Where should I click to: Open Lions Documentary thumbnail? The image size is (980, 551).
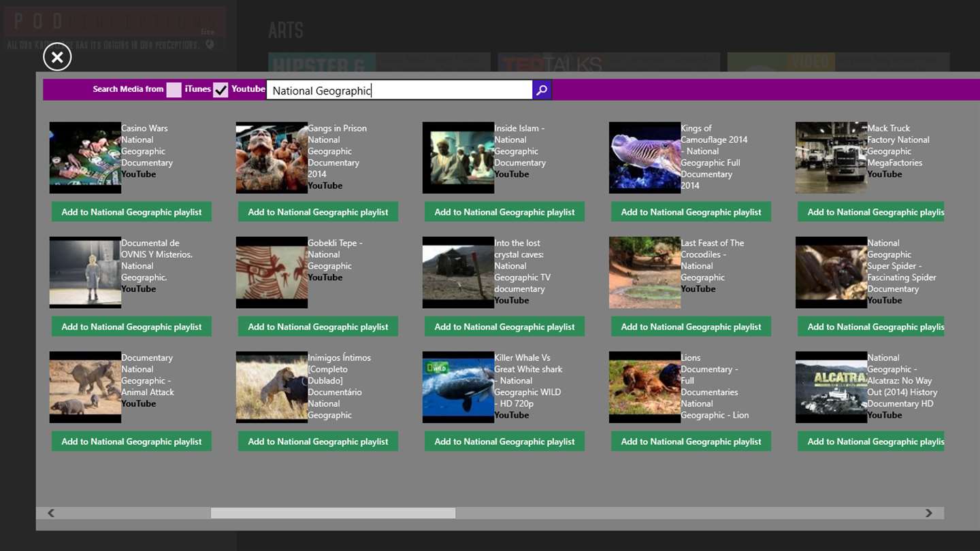pyautogui.click(x=644, y=388)
